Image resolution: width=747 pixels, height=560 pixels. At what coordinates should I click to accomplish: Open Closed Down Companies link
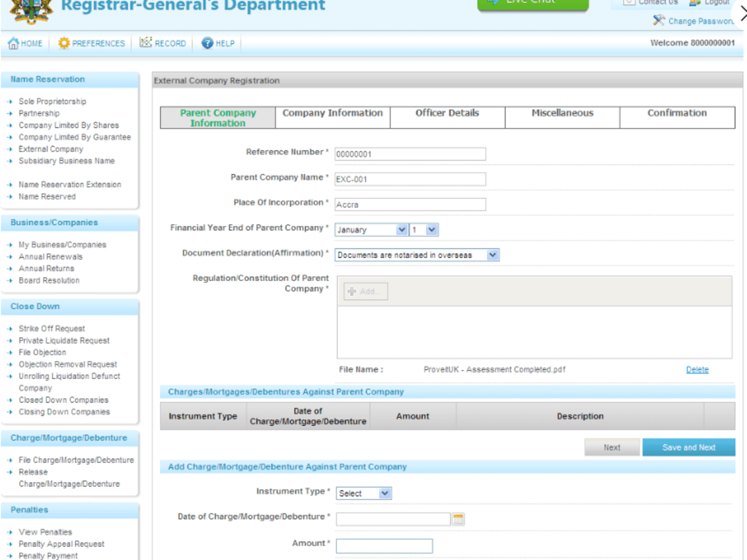coord(63,400)
